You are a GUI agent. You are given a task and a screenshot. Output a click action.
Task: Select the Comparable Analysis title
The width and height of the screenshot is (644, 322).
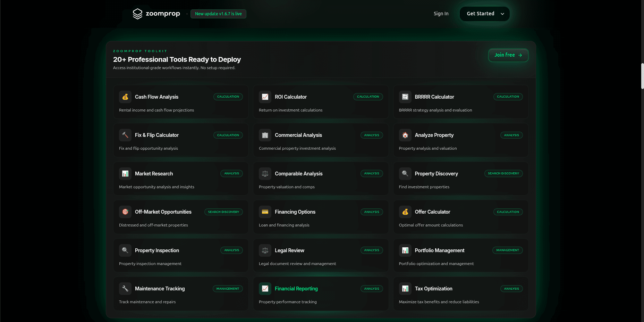[299, 174]
